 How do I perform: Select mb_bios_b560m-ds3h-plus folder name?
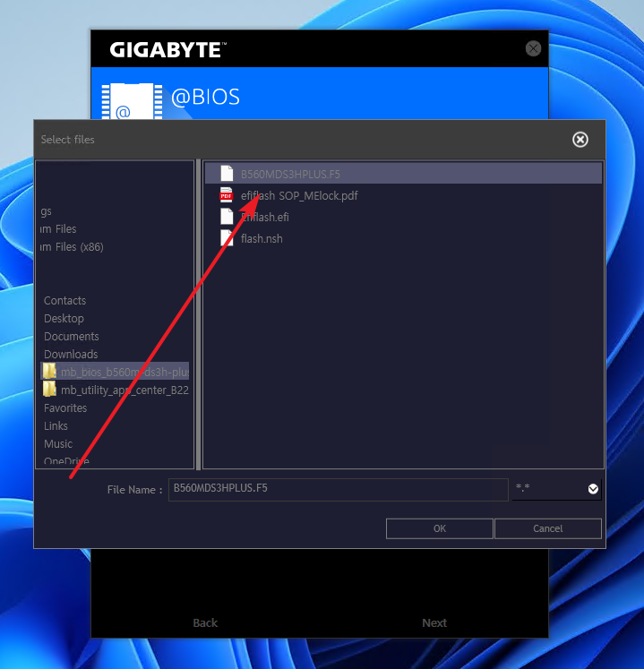[x=125, y=372]
